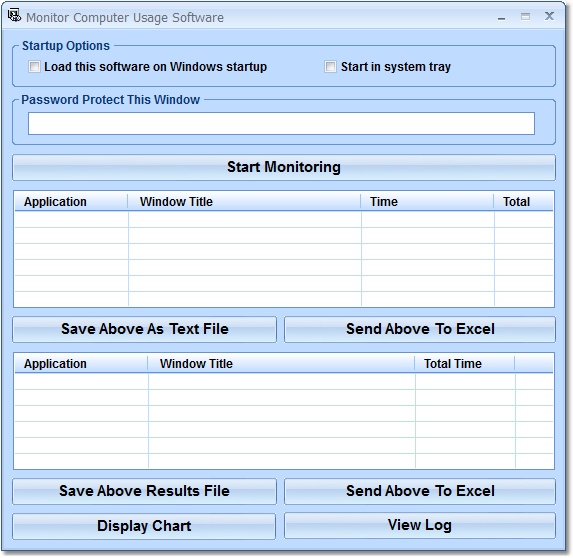Send upper list to Excel
Viewport: 573px width, 558px height.
(420, 329)
